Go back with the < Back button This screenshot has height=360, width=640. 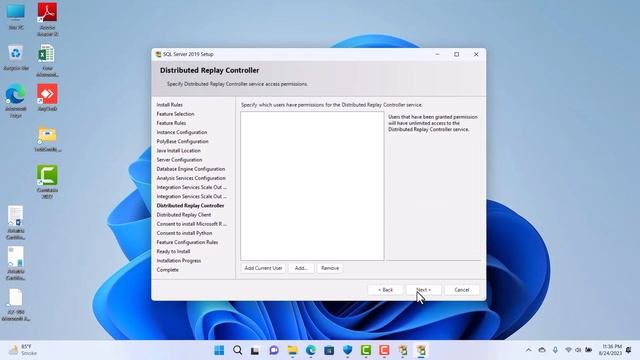(x=385, y=290)
